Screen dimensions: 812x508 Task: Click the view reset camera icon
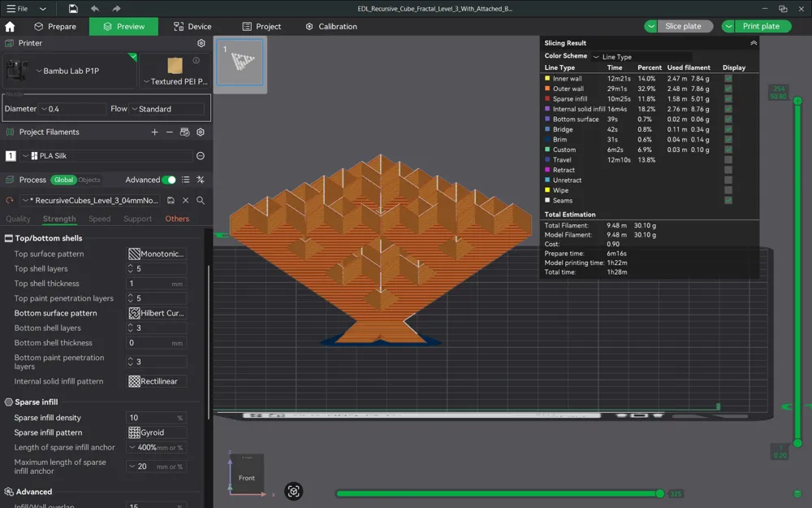pyautogui.click(x=294, y=492)
